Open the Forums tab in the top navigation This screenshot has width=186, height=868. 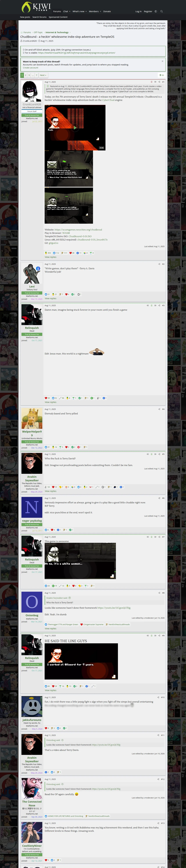pyautogui.click(x=57, y=11)
